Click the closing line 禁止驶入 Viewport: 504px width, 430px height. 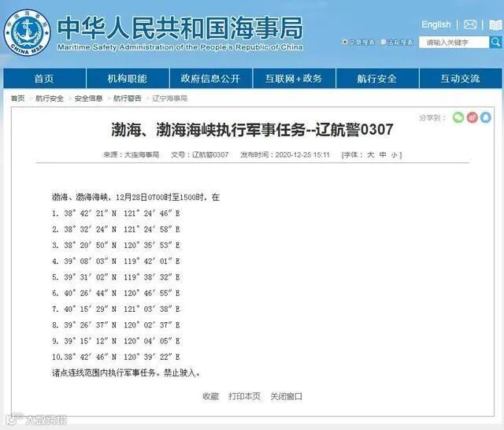126,373
